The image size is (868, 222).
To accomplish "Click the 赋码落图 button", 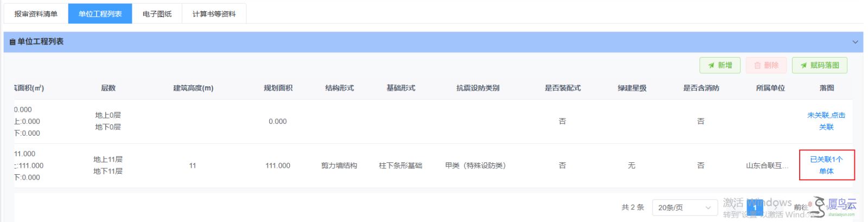I will pos(819,65).
